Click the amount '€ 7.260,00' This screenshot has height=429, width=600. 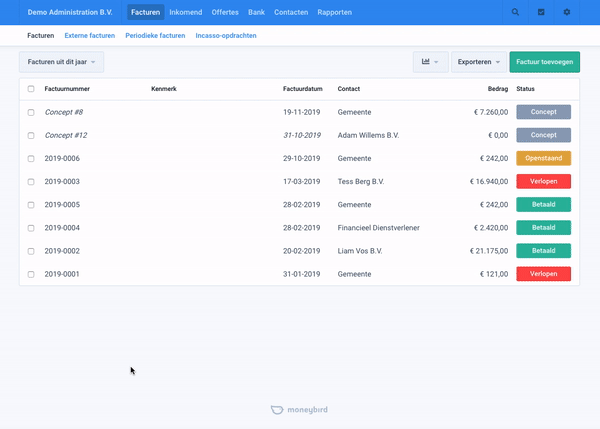click(491, 112)
